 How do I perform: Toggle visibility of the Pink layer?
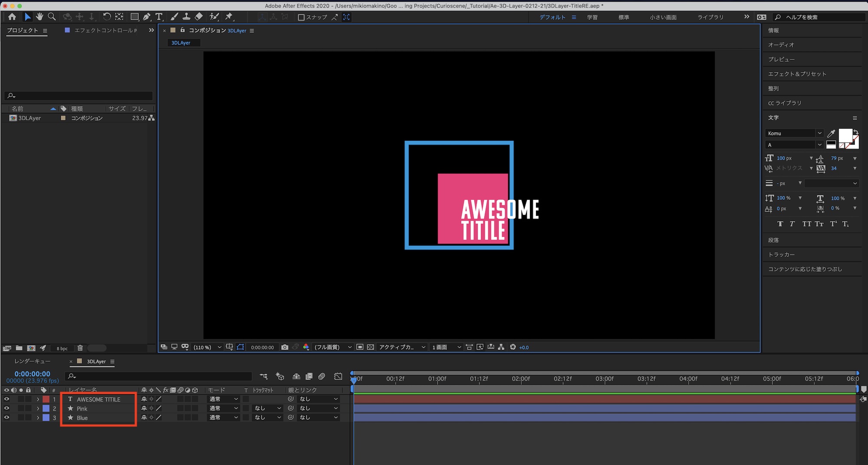[x=7, y=409]
